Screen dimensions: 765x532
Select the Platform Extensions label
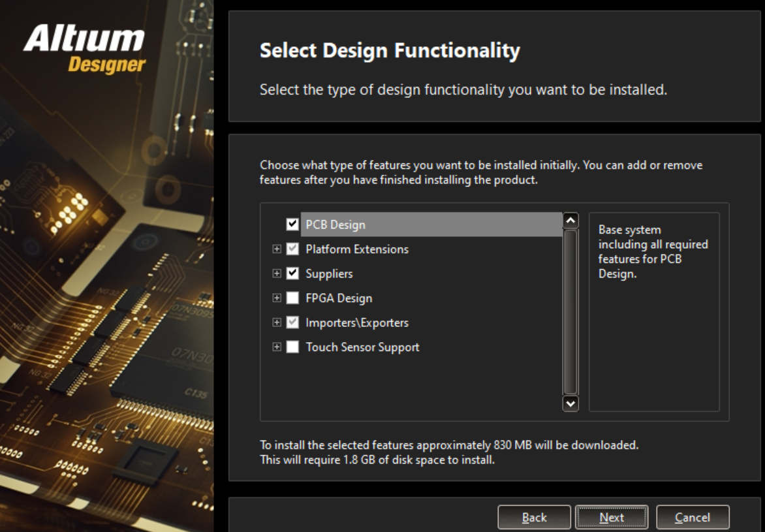pos(357,249)
